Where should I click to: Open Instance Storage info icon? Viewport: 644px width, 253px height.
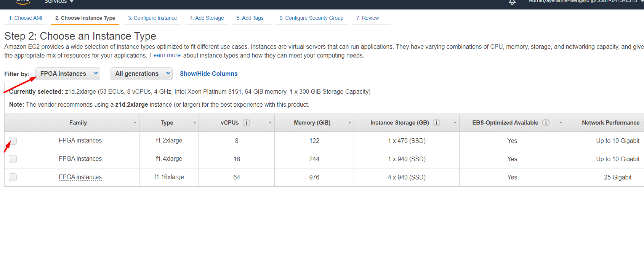point(437,123)
